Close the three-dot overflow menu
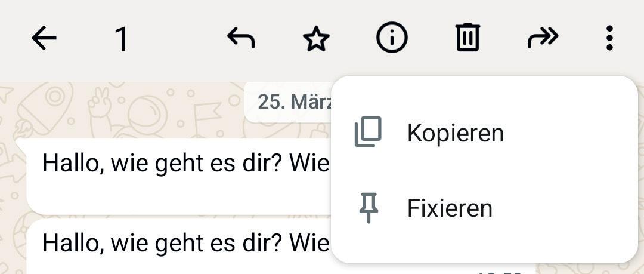Image resolution: width=644 pixels, height=274 pixels. tap(609, 39)
